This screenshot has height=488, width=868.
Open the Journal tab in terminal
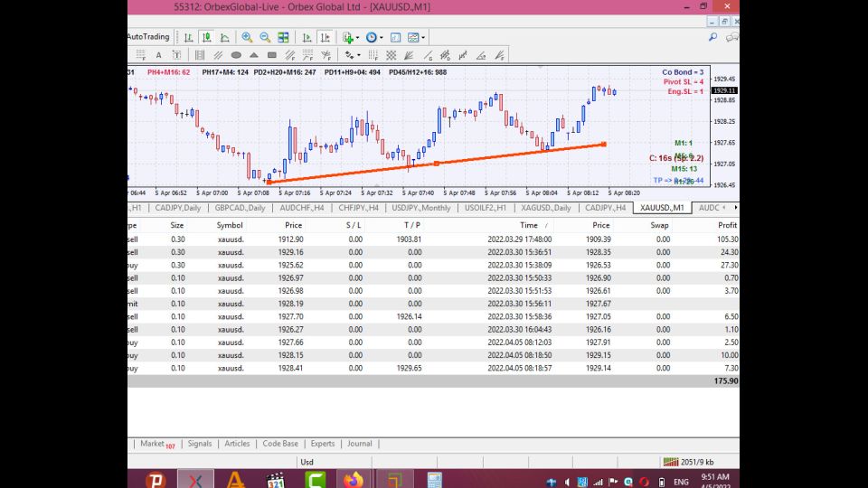pos(359,444)
